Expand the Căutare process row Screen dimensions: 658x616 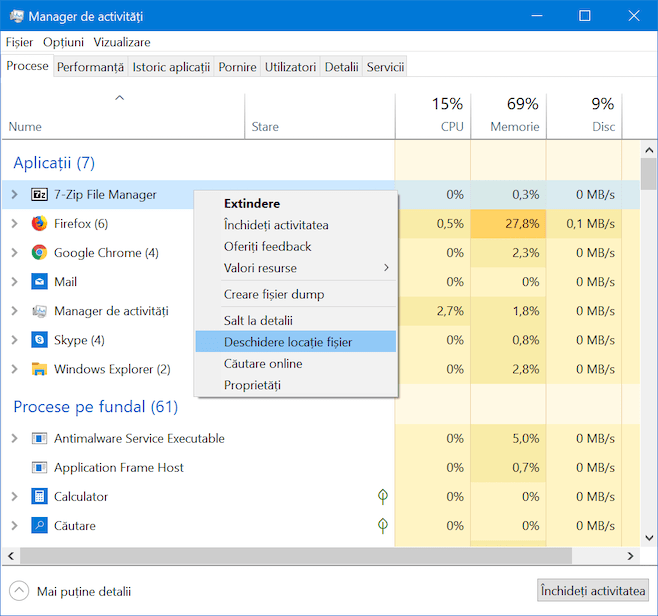[14, 525]
